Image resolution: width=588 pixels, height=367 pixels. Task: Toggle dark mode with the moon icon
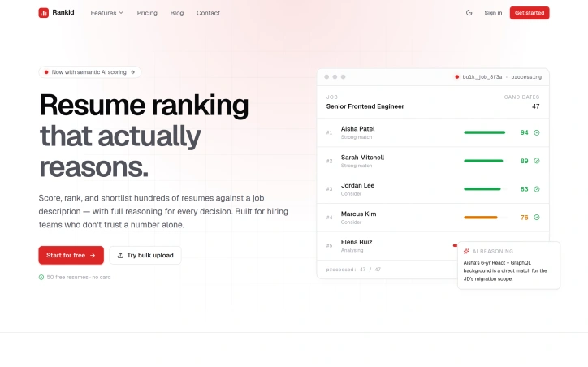tap(469, 13)
